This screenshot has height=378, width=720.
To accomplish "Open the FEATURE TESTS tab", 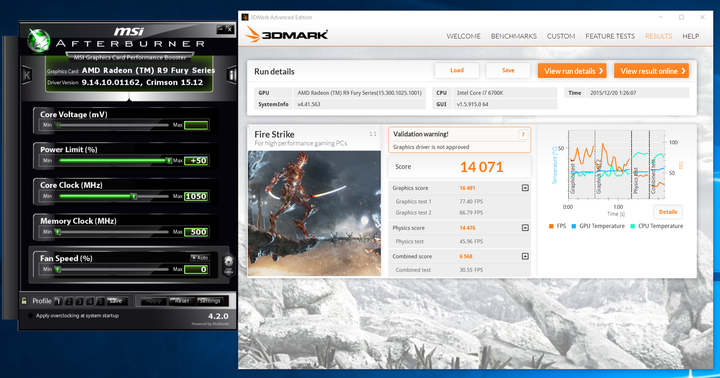I will pos(610,36).
